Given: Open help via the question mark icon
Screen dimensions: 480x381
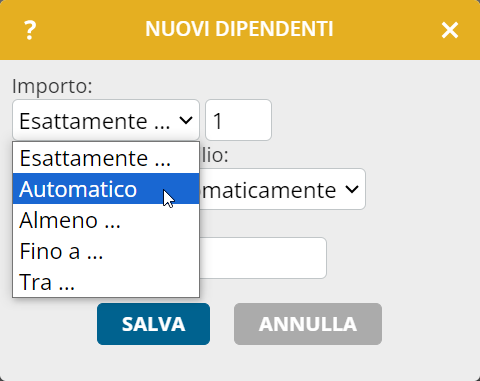Looking at the screenshot, I should (x=30, y=30).
